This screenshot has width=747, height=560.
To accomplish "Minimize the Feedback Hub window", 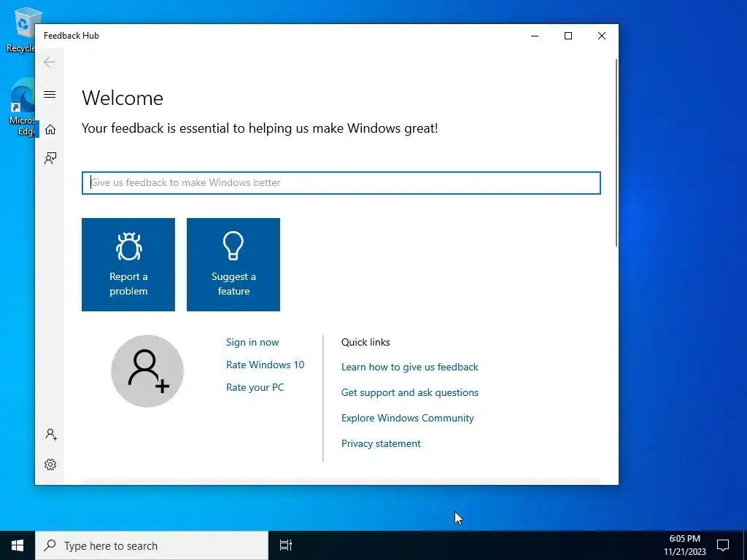I will pos(535,36).
